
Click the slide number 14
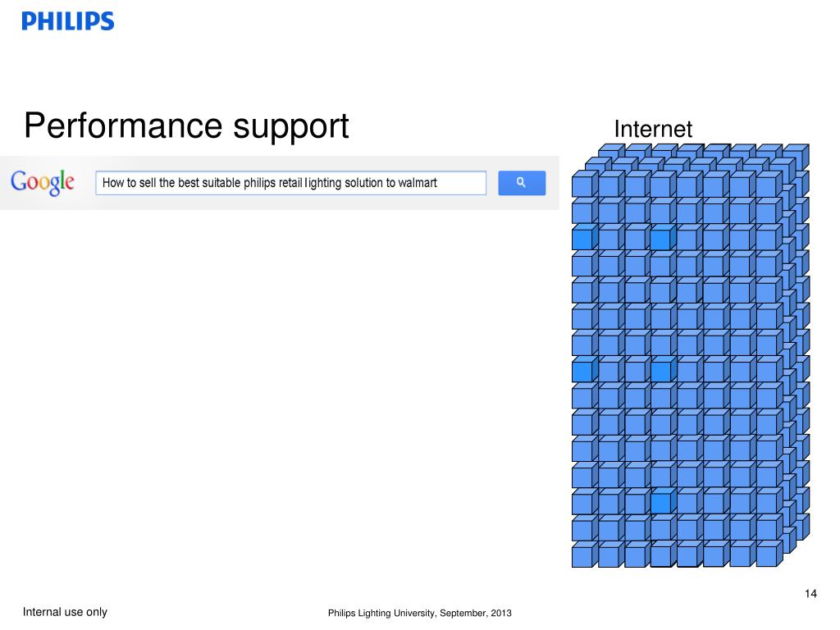point(810,594)
